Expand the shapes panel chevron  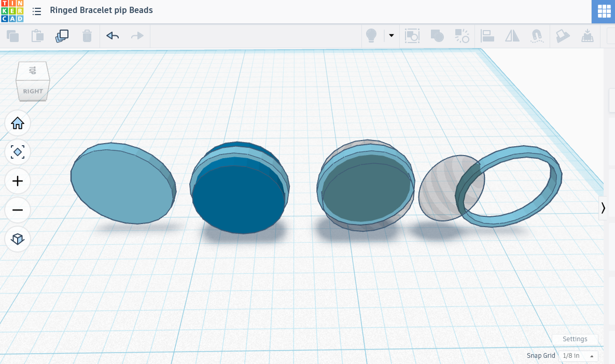pyautogui.click(x=603, y=207)
